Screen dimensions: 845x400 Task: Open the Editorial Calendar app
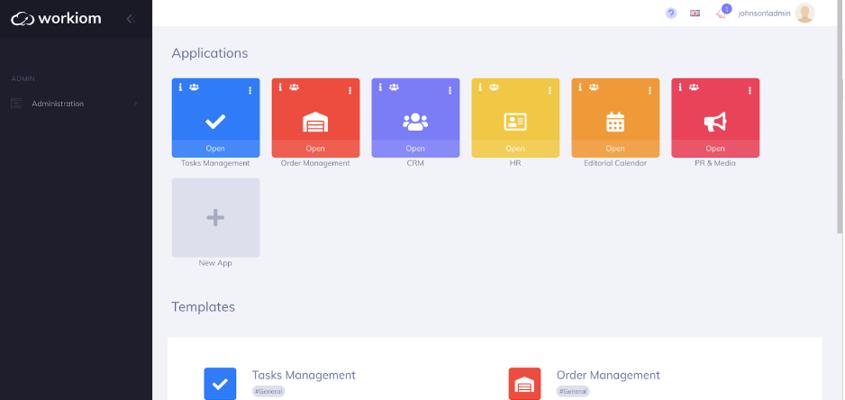615,148
